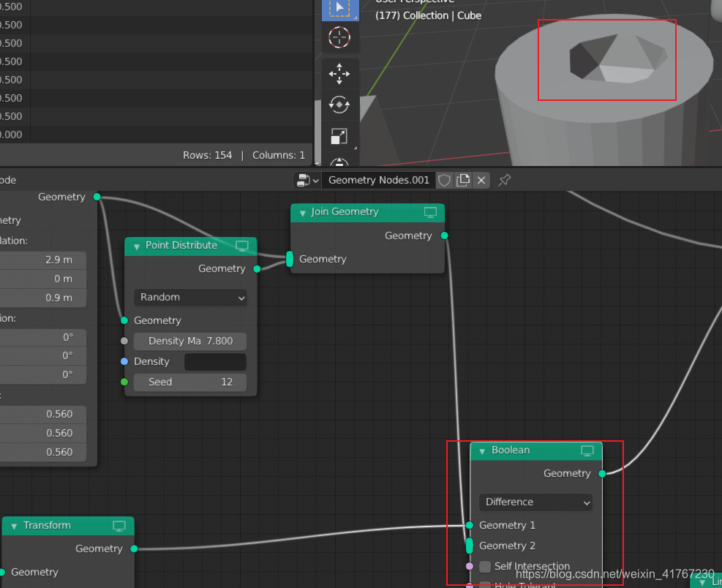Click the Transform Geometry output socket
722x588 pixels.
point(134,549)
